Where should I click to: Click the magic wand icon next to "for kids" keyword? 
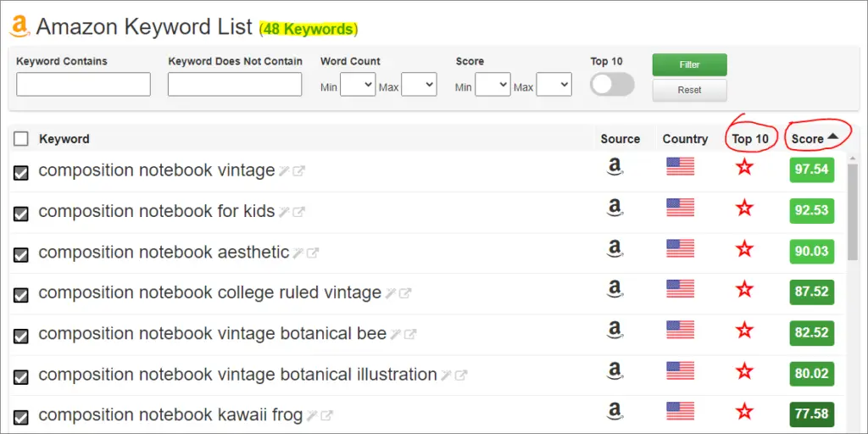284,212
